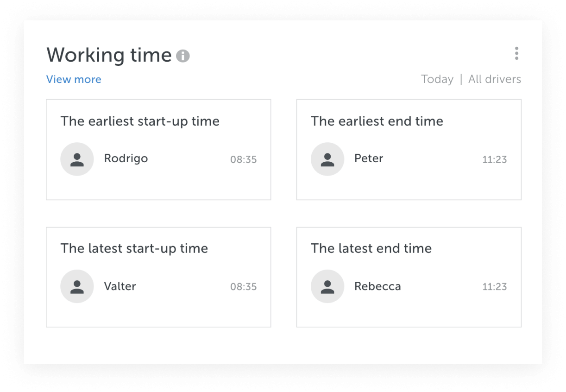Click driver name Rodrigo

[126, 159]
